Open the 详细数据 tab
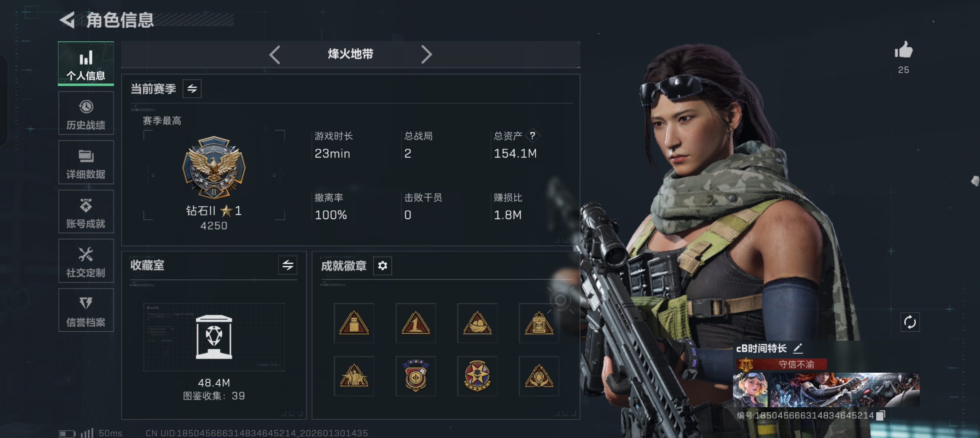The height and width of the screenshot is (438, 980). click(86, 162)
